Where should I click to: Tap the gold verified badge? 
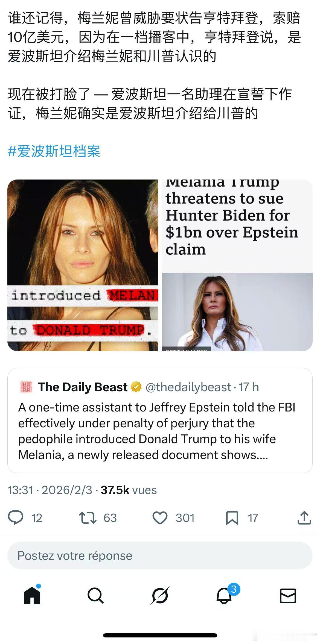(x=136, y=387)
